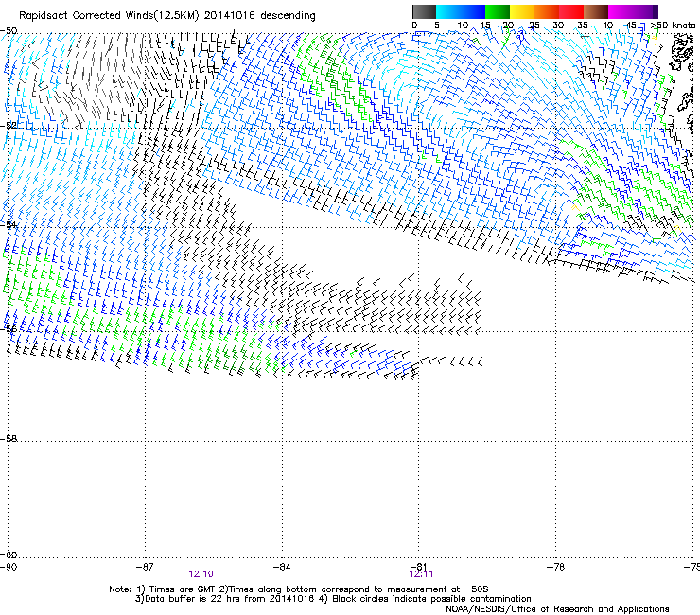Click the '-58' latitude axis label
The width and height of the screenshot is (700, 615).
coord(9,439)
